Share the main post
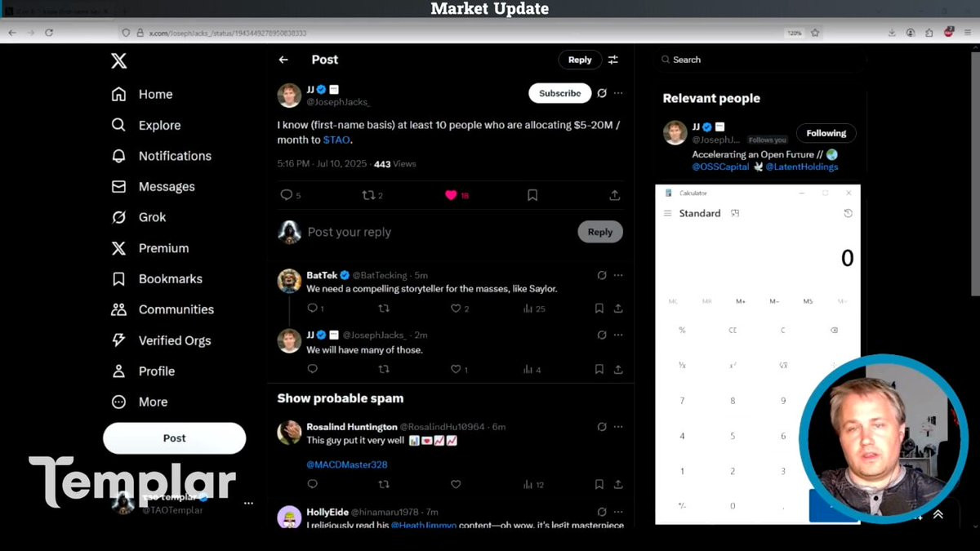Viewport: 980px width, 551px height. pos(614,195)
